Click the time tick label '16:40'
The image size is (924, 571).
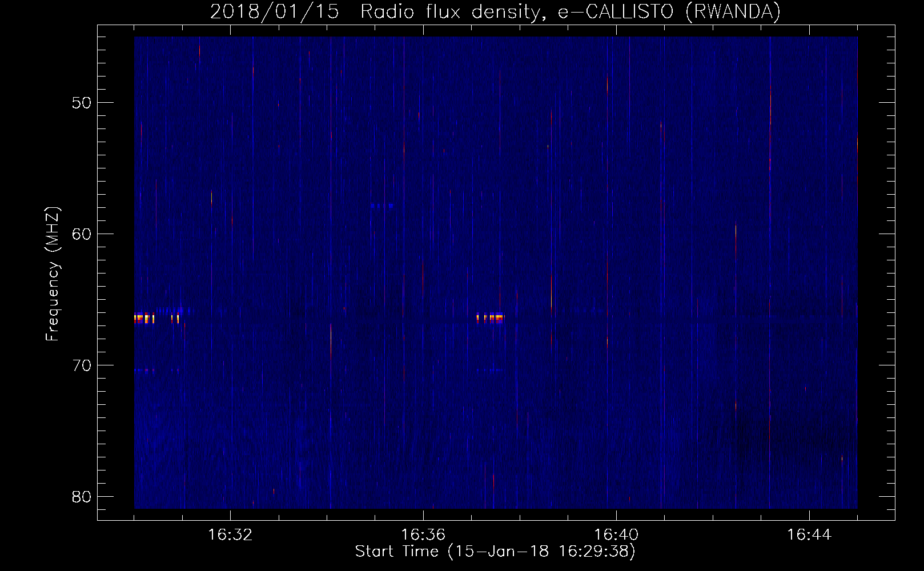click(x=616, y=535)
